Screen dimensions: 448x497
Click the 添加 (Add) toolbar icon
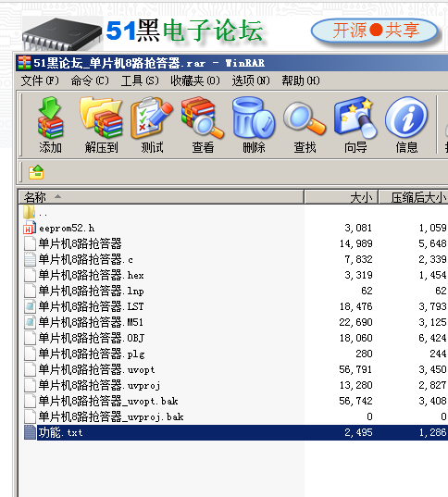click(50, 118)
